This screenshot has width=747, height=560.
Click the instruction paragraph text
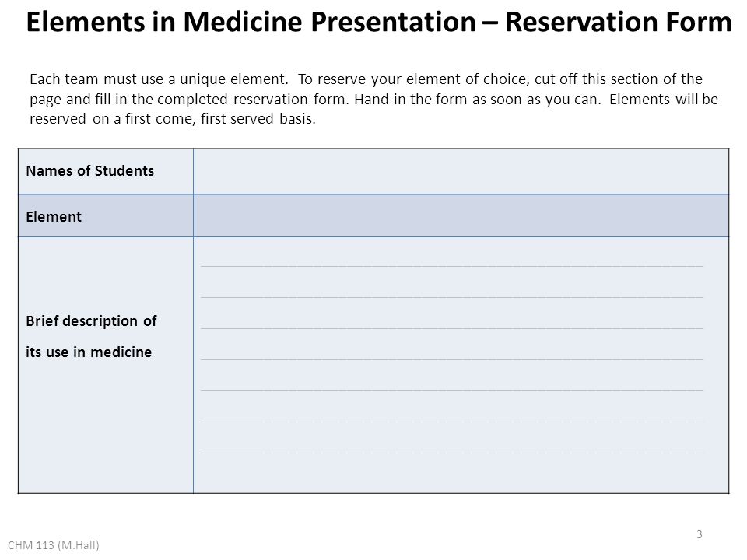(x=373, y=99)
